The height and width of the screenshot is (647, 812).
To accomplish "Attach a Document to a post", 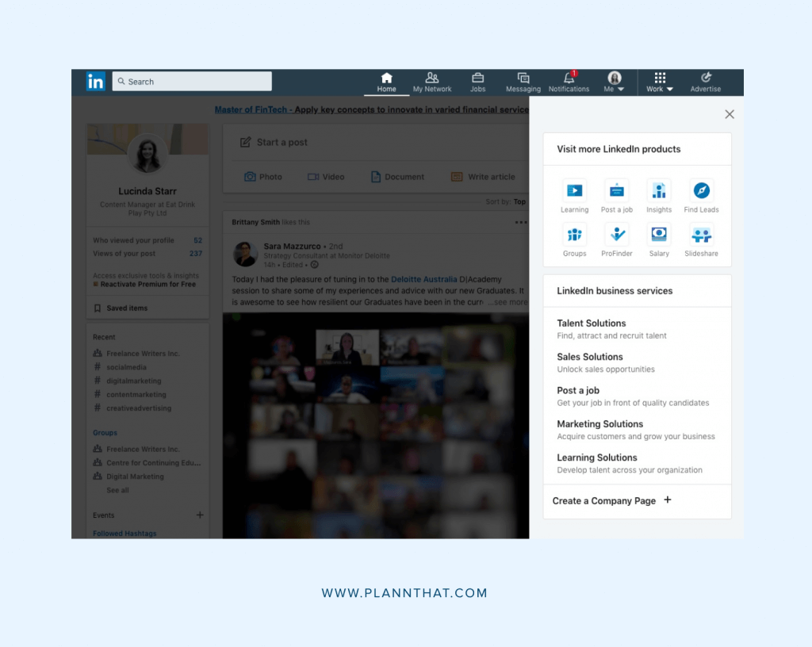I will coord(397,177).
